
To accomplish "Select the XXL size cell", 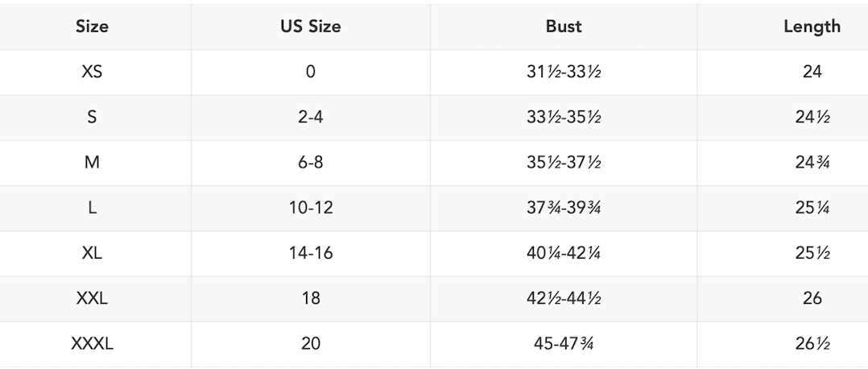I will point(92,298).
